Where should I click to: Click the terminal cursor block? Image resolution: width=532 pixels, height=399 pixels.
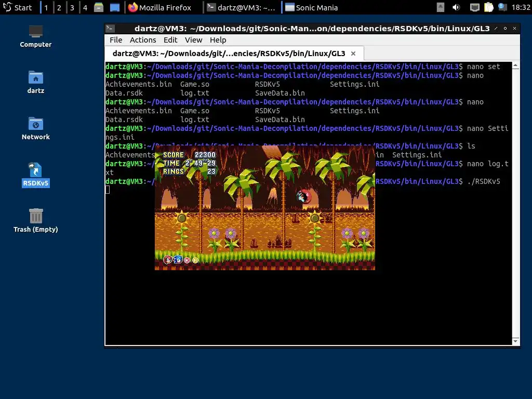tap(108, 190)
